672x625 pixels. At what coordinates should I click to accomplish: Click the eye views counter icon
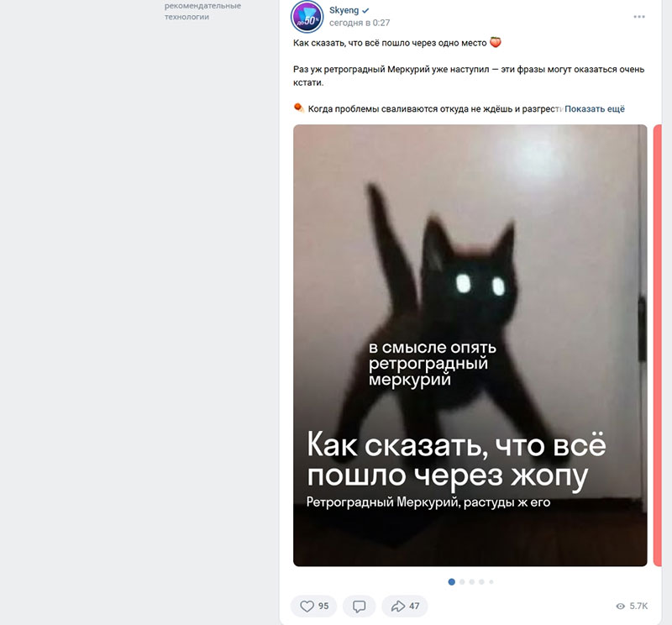click(620, 606)
